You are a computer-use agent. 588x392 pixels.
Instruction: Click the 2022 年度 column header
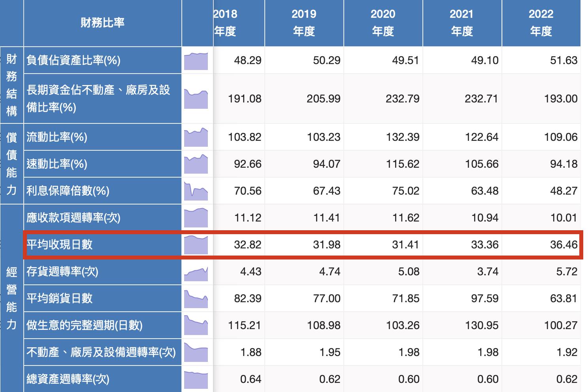541,23
